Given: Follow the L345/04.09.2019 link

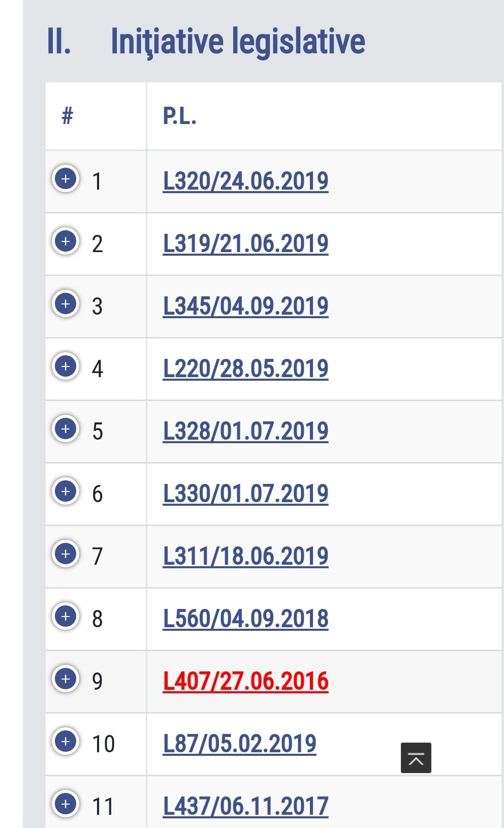Looking at the screenshot, I should pyautogui.click(x=245, y=306).
